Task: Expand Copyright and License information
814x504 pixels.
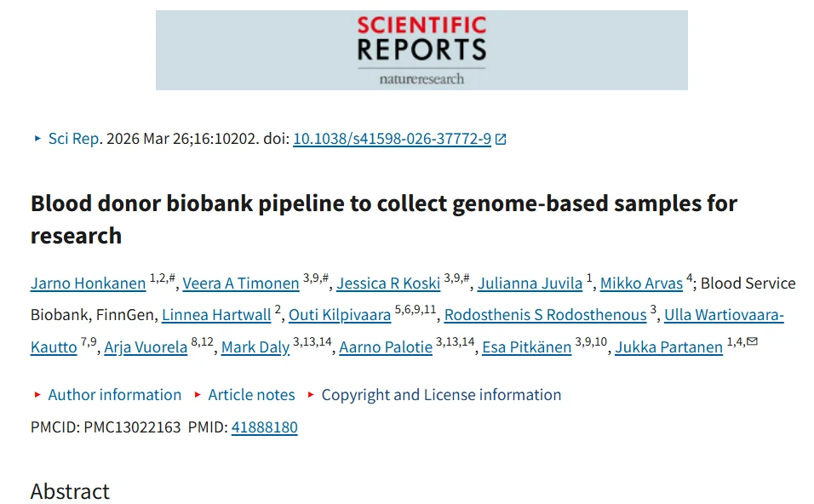Action: [441, 395]
